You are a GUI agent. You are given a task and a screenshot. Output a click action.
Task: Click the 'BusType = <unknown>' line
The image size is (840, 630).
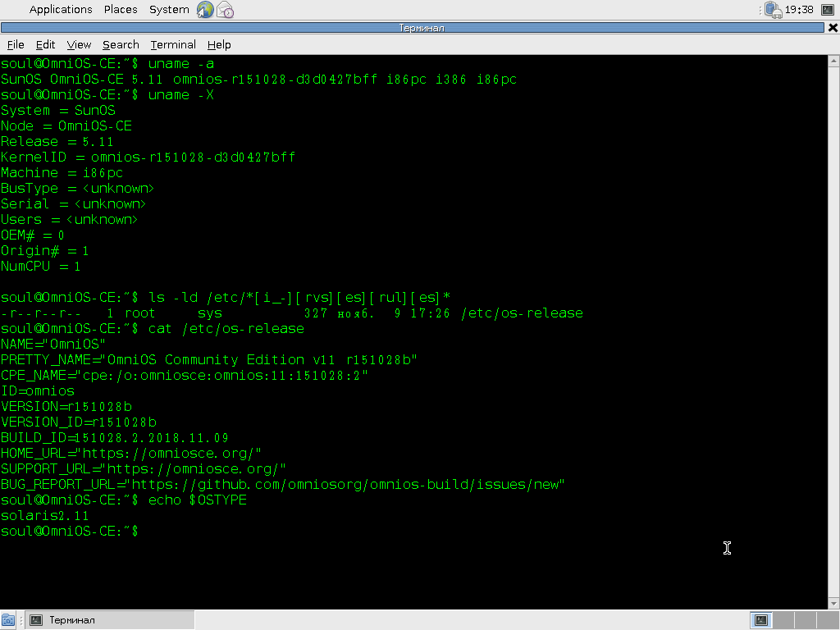(77, 189)
